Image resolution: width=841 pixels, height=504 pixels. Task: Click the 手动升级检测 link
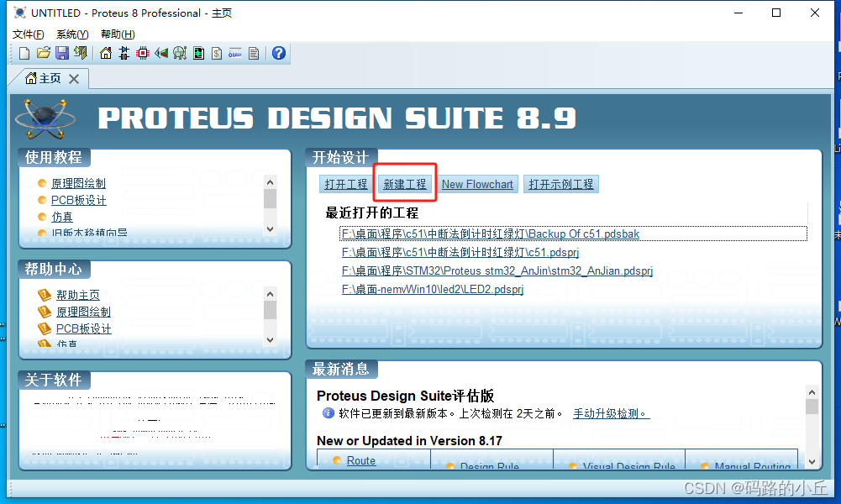click(611, 413)
